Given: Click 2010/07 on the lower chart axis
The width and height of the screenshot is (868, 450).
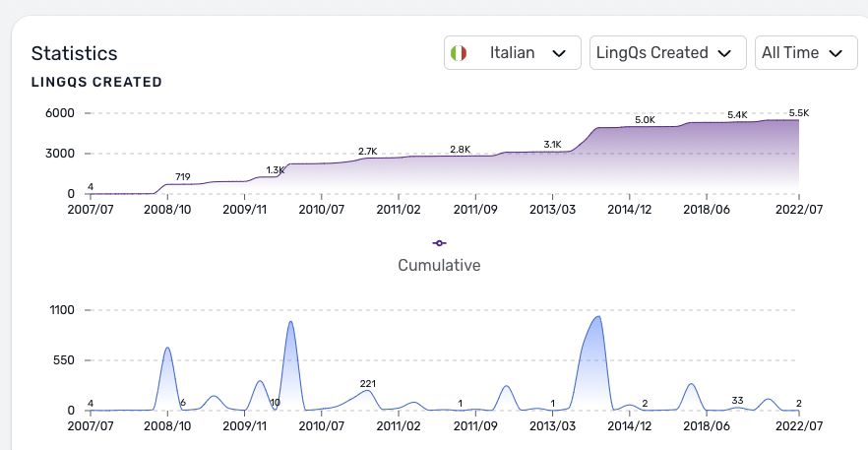Looking at the screenshot, I should (322, 426).
